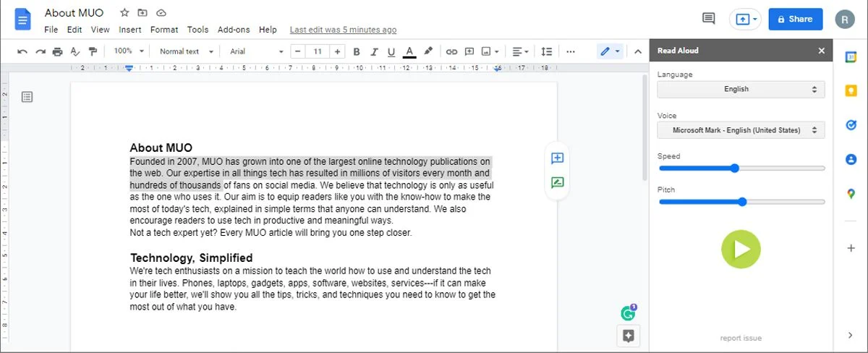Get add-ons with the plus icon

point(851,248)
